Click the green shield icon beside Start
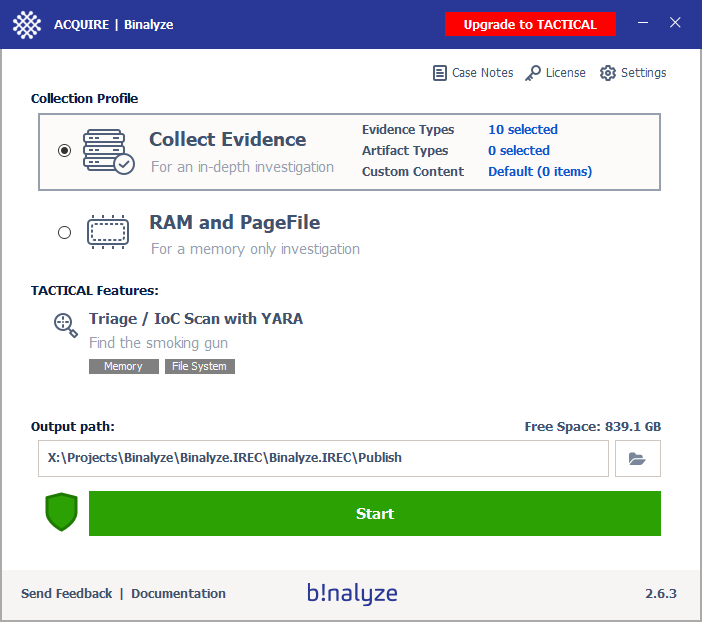This screenshot has height=622, width=702. coord(61,513)
